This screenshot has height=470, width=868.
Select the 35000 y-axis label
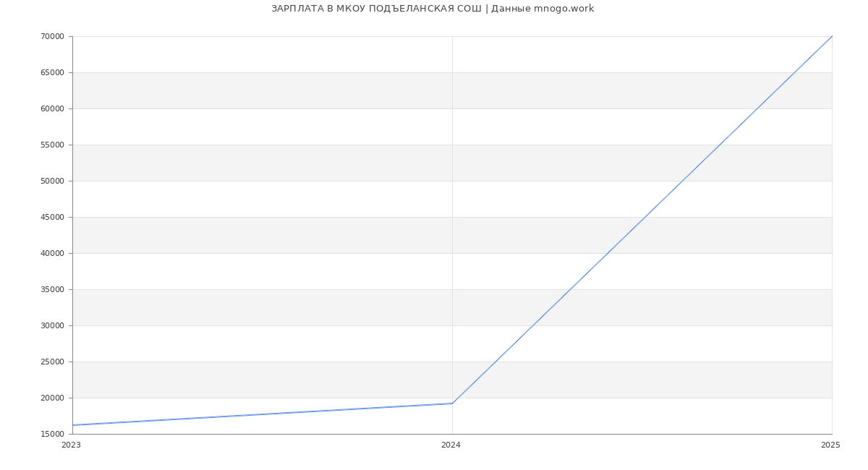52,290
